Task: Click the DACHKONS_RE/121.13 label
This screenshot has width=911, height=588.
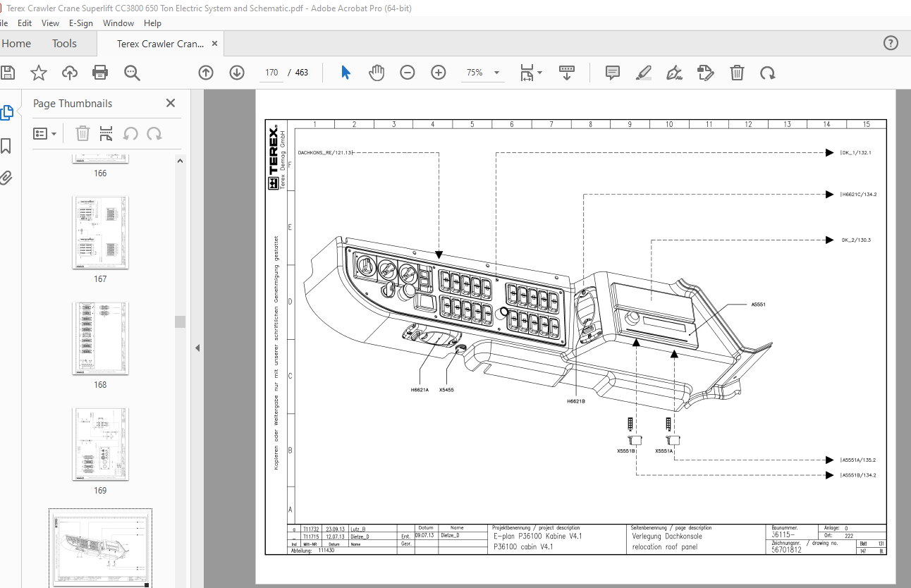Action: point(325,152)
